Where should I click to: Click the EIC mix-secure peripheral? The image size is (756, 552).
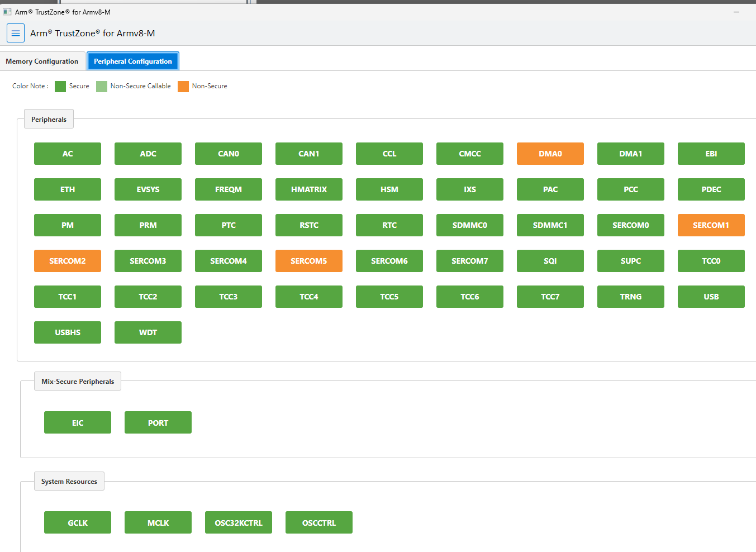78,423
